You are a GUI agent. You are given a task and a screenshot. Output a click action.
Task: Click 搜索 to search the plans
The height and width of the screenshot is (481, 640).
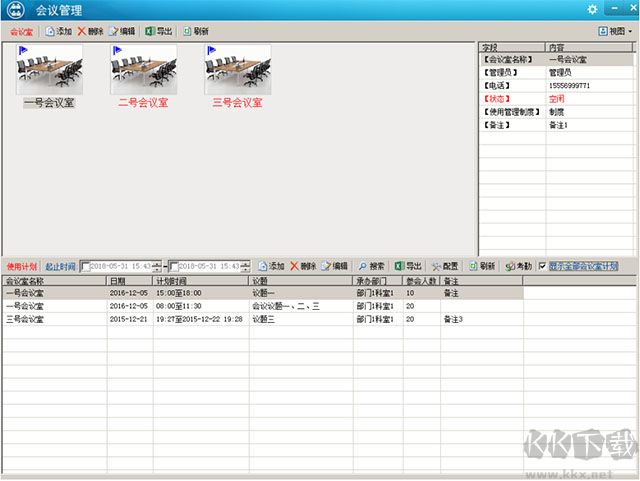point(371,266)
